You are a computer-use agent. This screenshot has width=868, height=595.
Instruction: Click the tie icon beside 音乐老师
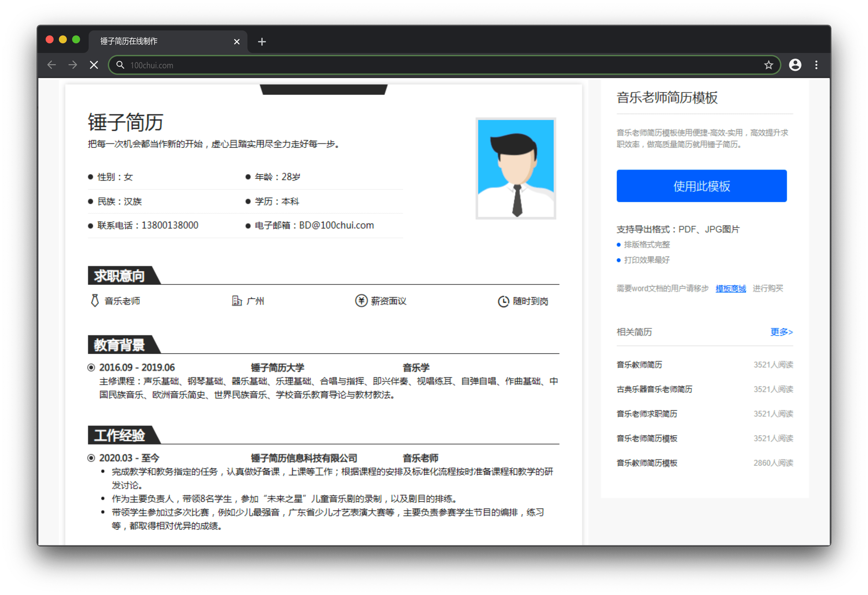95,301
